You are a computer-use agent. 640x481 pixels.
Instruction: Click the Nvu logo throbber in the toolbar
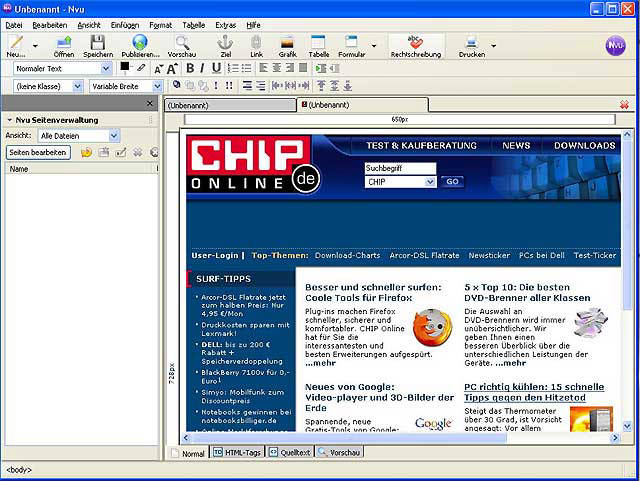coord(615,45)
